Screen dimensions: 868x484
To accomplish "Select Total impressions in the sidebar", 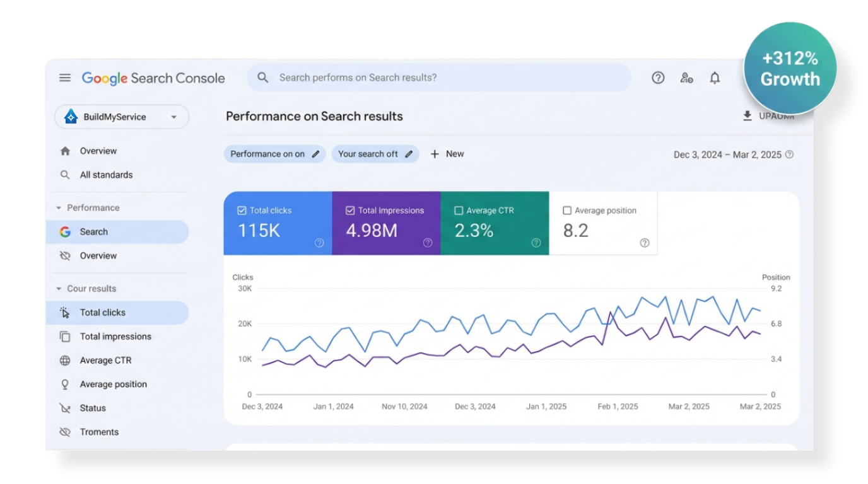I will (115, 336).
